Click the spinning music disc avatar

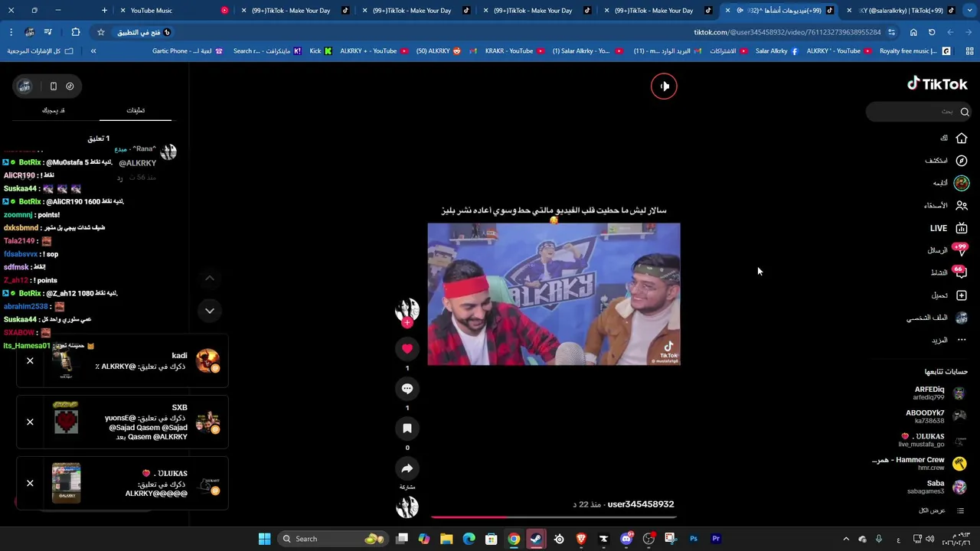[x=407, y=507]
